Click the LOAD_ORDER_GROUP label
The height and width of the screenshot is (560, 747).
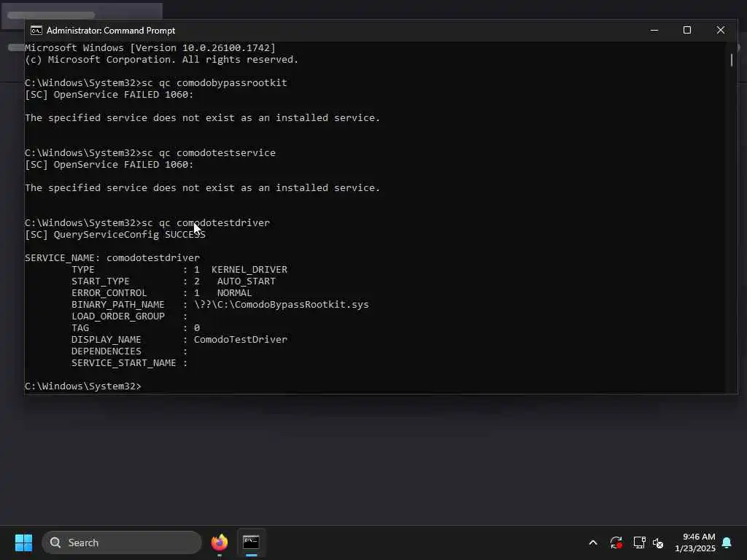118,316
